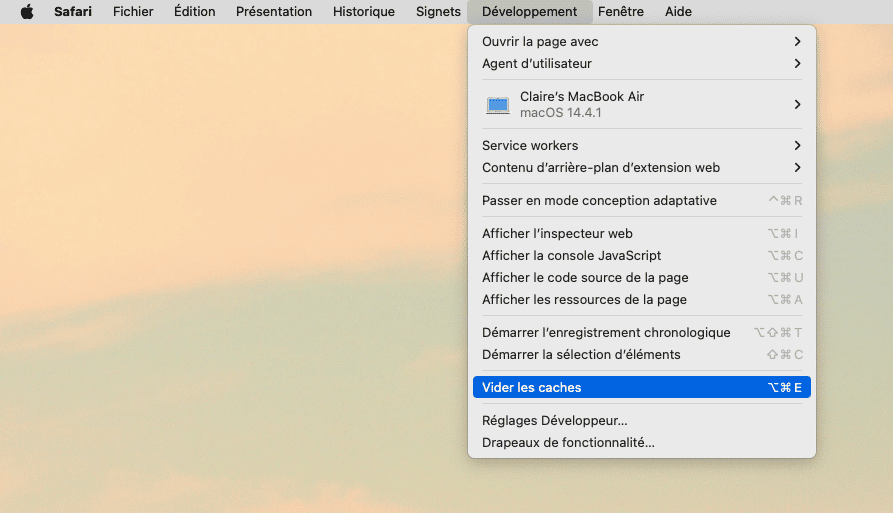Viewport: 893px width, 513px height.
Task: Click the MacBook Air laptop icon
Action: [498, 105]
